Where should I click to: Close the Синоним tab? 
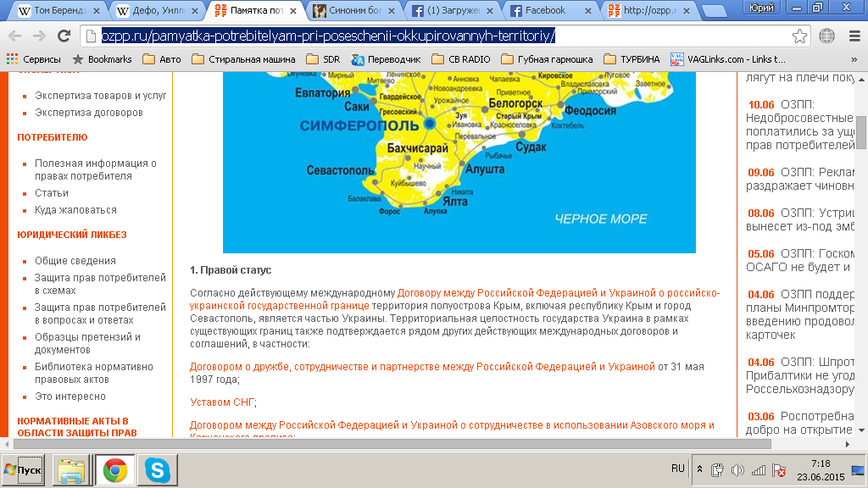tap(392, 10)
